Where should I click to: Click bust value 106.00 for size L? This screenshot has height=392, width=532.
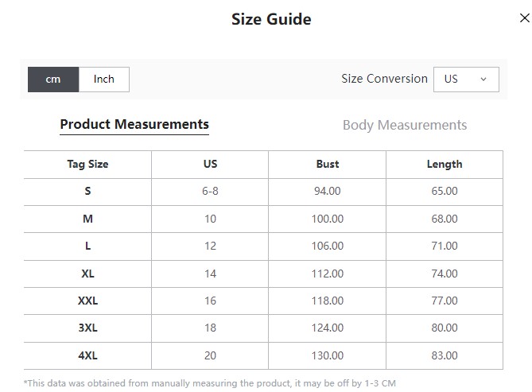tap(328, 246)
